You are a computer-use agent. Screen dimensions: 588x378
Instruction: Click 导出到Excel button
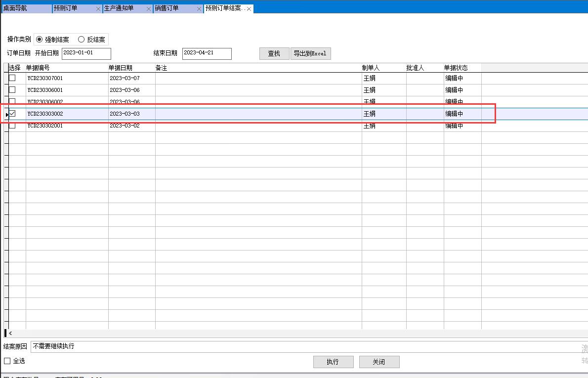click(x=310, y=54)
